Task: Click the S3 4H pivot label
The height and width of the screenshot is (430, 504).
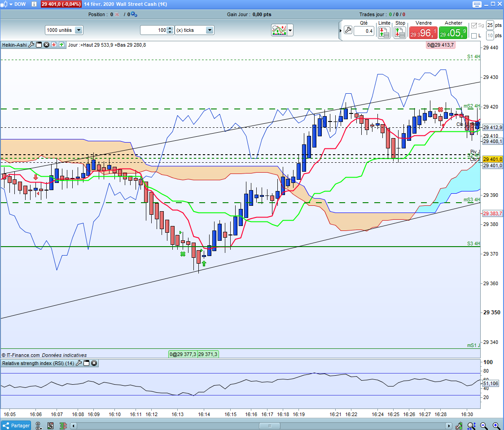Action: coord(473,243)
